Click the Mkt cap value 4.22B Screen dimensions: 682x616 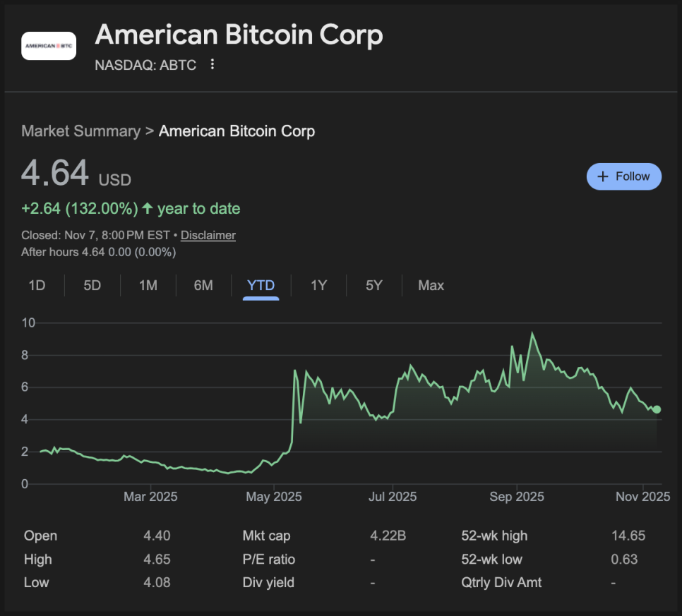(x=388, y=536)
